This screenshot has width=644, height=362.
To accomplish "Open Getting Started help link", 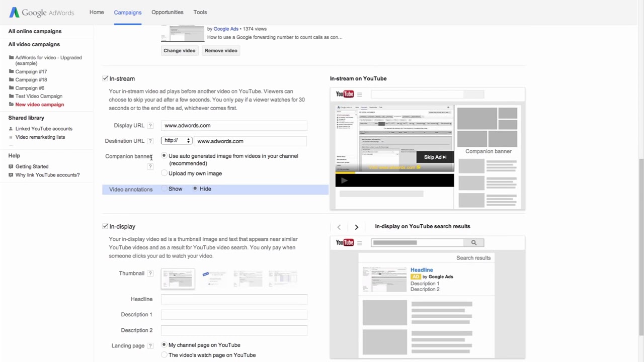I will [32, 166].
